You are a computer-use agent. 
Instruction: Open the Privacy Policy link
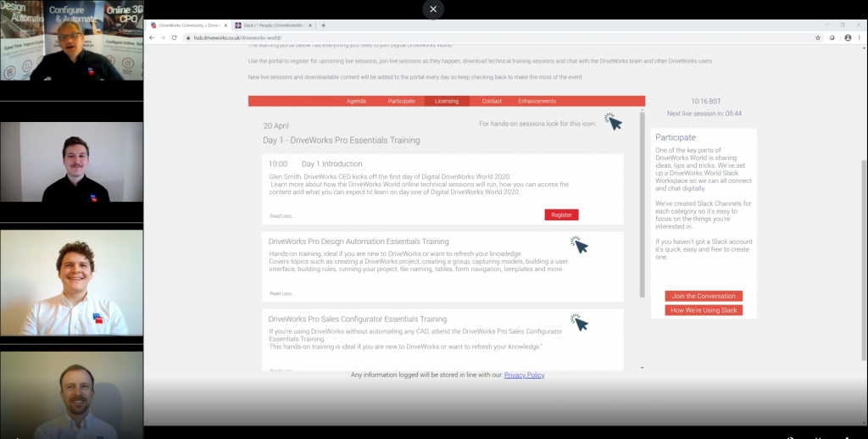(x=524, y=375)
